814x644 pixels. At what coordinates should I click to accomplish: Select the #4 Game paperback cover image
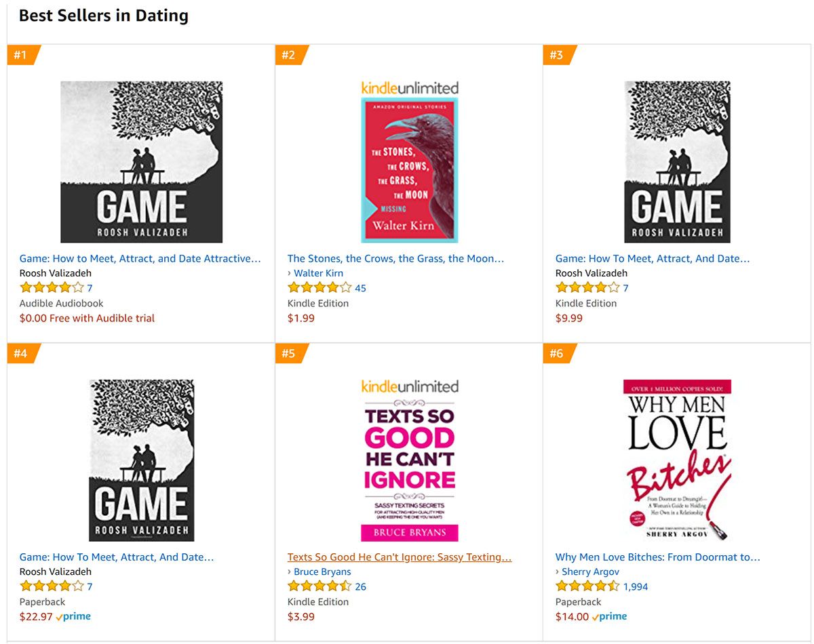(x=141, y=460)
